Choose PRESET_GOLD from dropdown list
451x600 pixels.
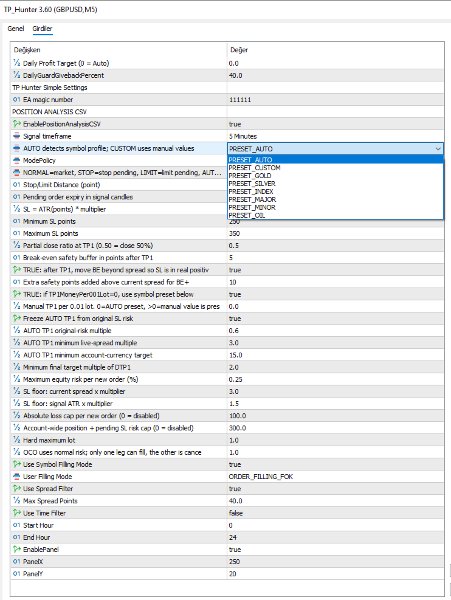250,176
